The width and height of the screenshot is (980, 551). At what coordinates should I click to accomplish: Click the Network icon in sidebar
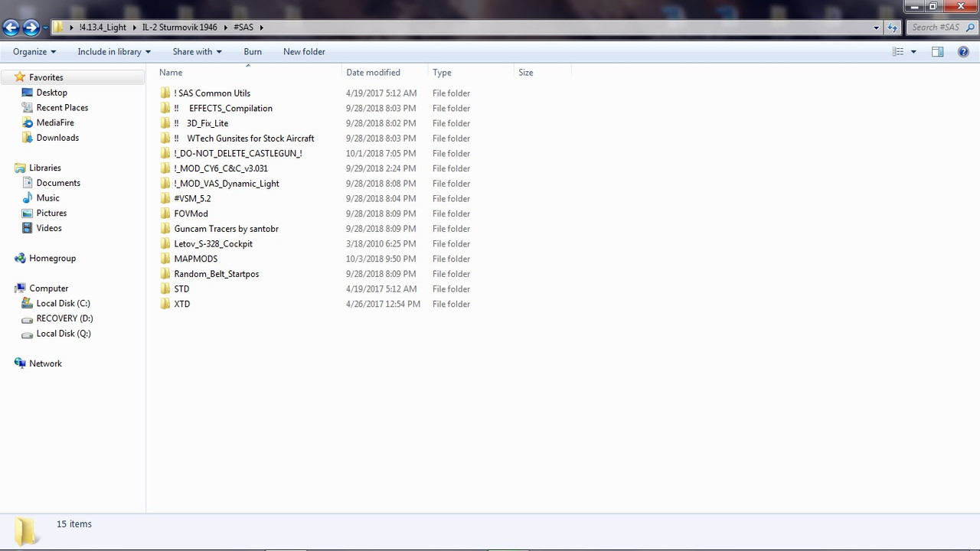(20, 364)
